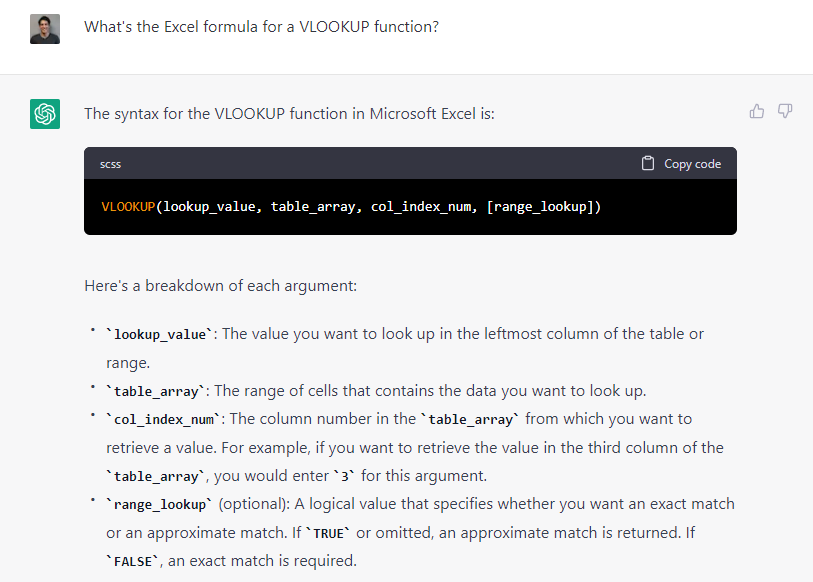The height and width of the screenshot is (582, 813).
Task: Click the thumbs down icon on the response
Action: point(785,111)
